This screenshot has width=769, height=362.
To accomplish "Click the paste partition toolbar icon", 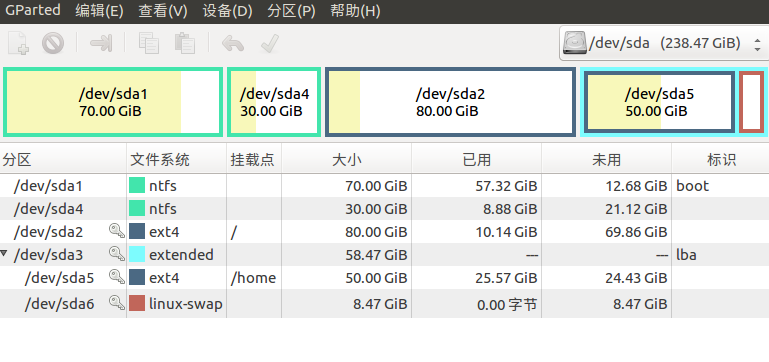I will point(185,43).
